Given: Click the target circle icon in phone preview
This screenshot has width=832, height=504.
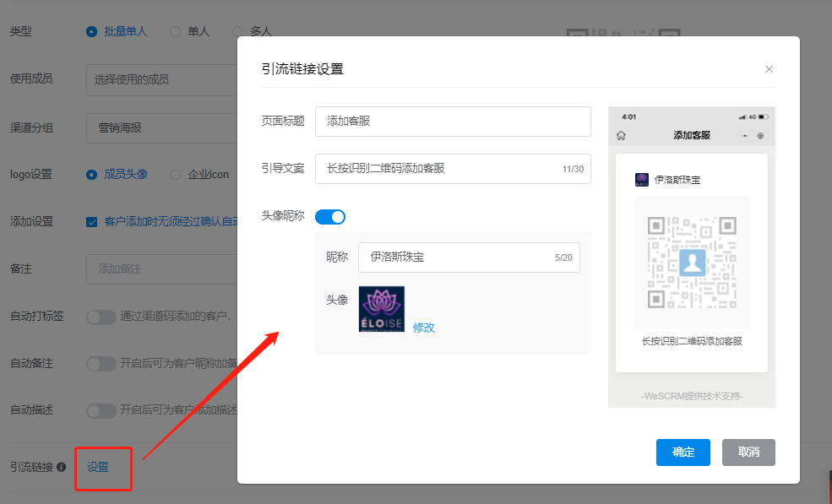Looking at the screenshot, I should [x=760, y=136].
